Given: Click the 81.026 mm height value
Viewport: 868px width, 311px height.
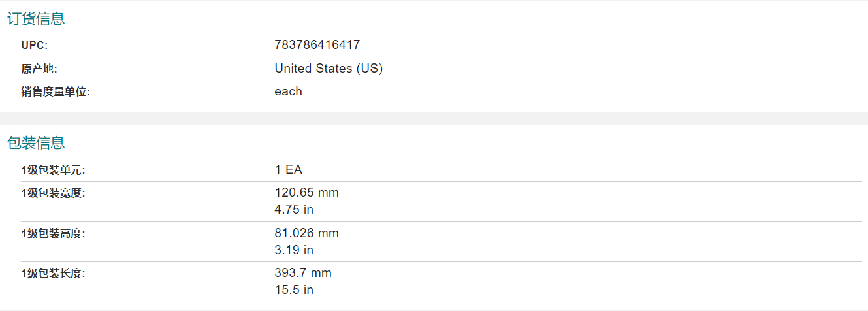Looking at the screenshot, I should pyautogui.click(x=307, y=233).
